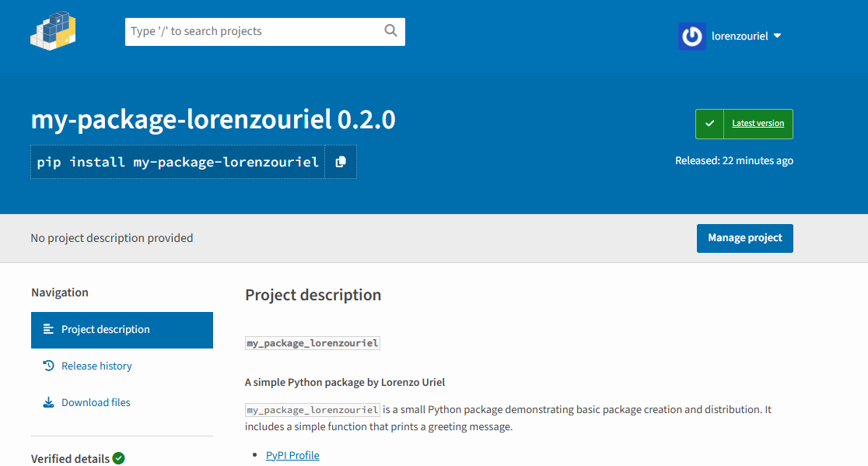868x466 pixels.
Task: Click the my_package_lorenzouriel inline code snippet
Action: [x=312, y=342]
